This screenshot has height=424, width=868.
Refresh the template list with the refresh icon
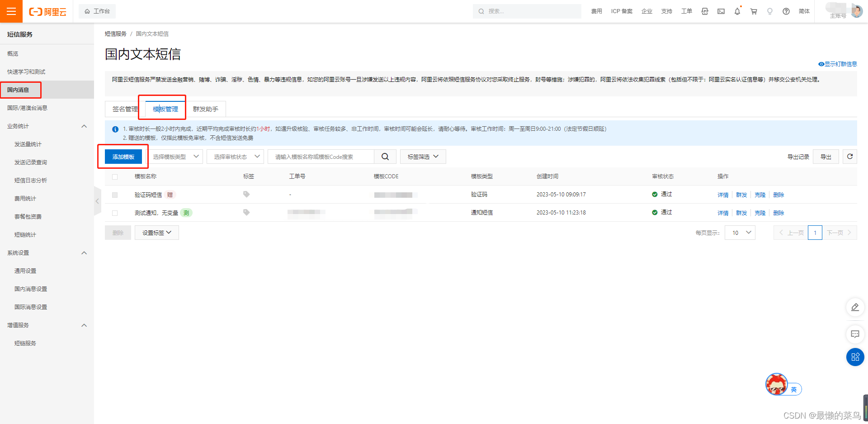pos(850,156)
